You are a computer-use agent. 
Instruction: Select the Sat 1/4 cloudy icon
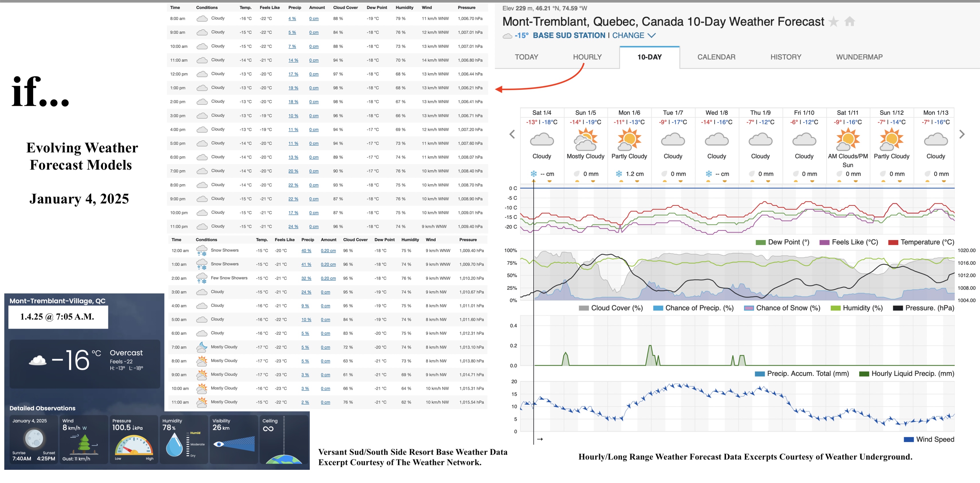click(x=542, y=139)
